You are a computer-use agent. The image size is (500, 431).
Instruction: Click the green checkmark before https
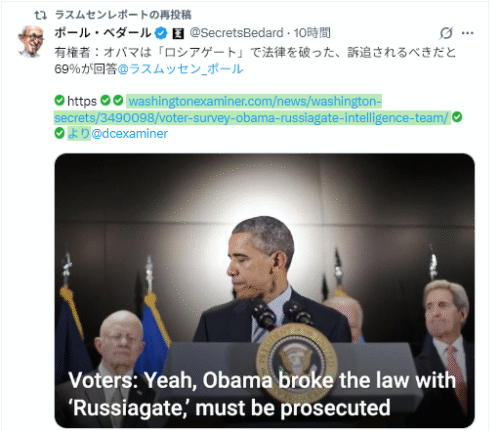pos(59,100)
